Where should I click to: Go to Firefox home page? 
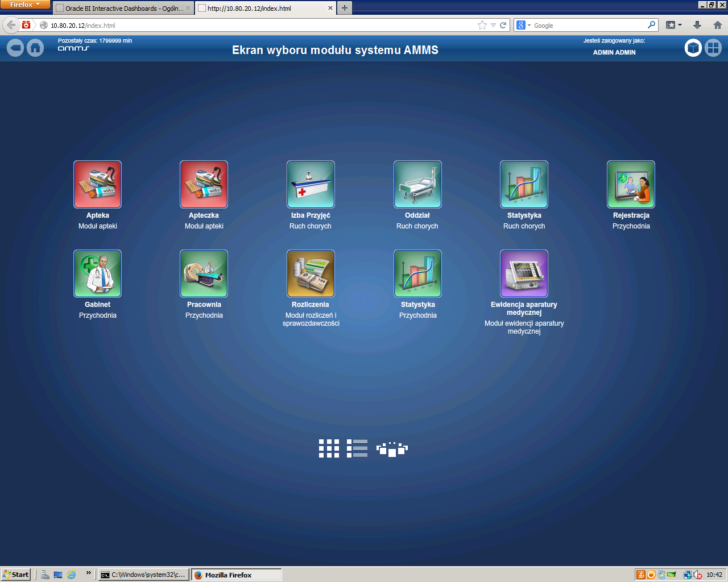pos(718,25)
